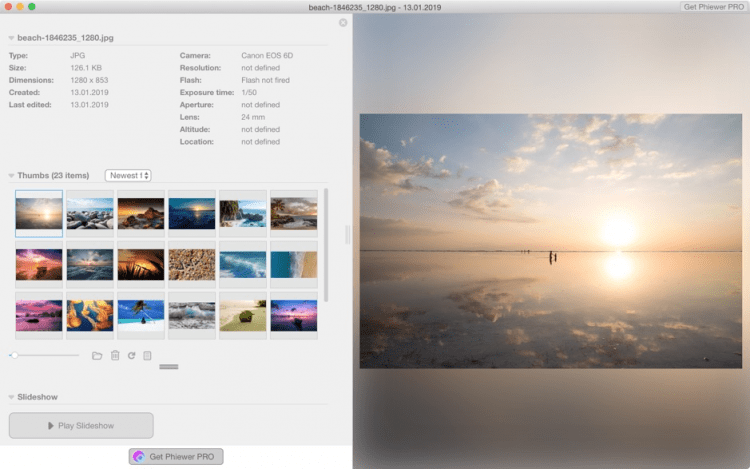This screenshot has width=750, height=469.
Task: Open the Newest sort dropdown
Action: (128, 175)
